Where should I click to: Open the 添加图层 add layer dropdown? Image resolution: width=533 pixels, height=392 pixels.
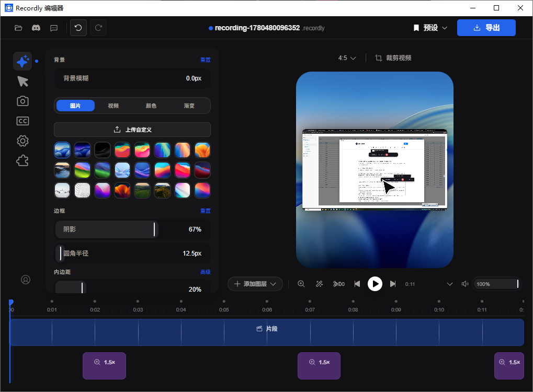tap(255, 284)
